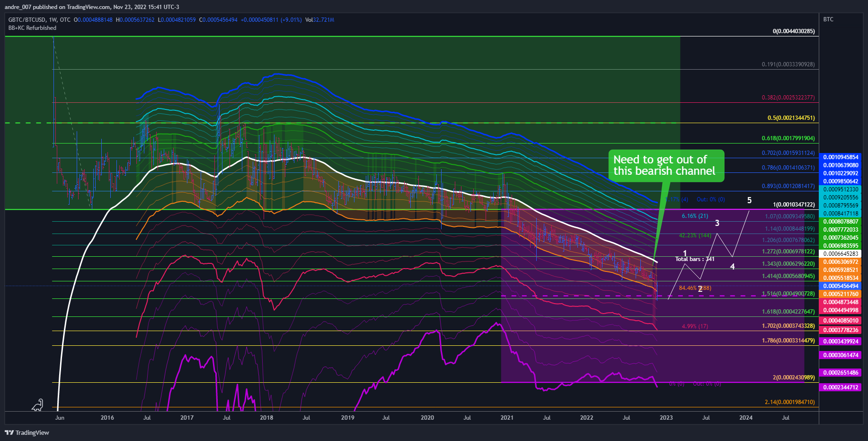Click Fibonacci level 1.272(0.0006978122)

pyautogui.click(x=788, y=252)
